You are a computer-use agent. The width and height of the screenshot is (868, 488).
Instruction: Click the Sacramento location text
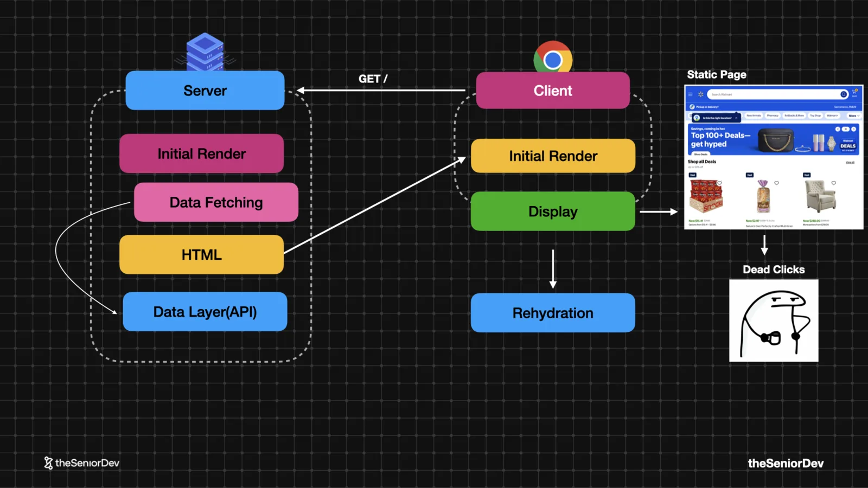pos(845,107)
